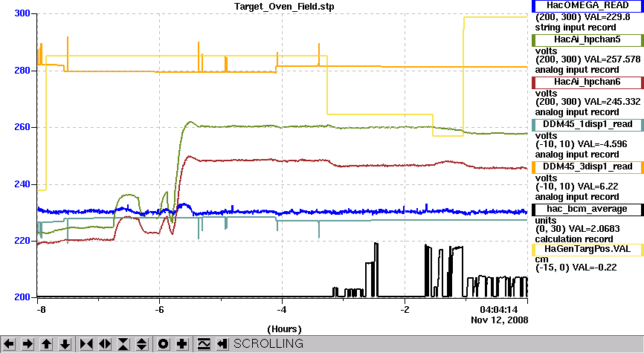Click the -8 hours x-axis label
The image size is (644, 353).
[x=41, y=310]
